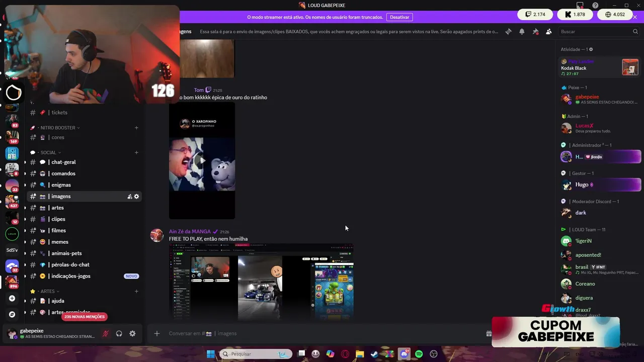This screenshot has height=362, width=644.
Task: Expand threads arrow beside chat-geral
Action: click(25, 162)
